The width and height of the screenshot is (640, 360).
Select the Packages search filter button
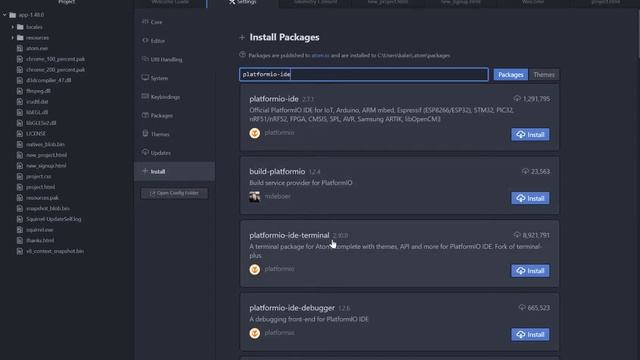[511, 75]
